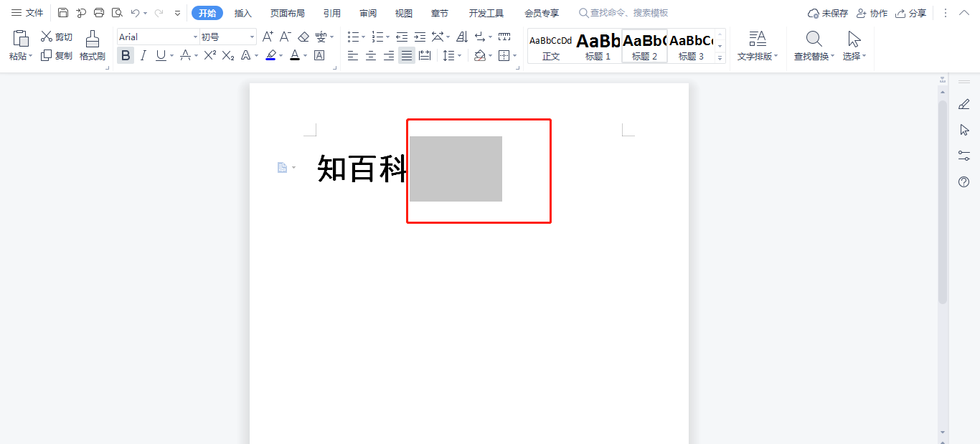Screen dimensions: 980x444
Task: Expand the styles gallery list
Action: pos(720,58)
